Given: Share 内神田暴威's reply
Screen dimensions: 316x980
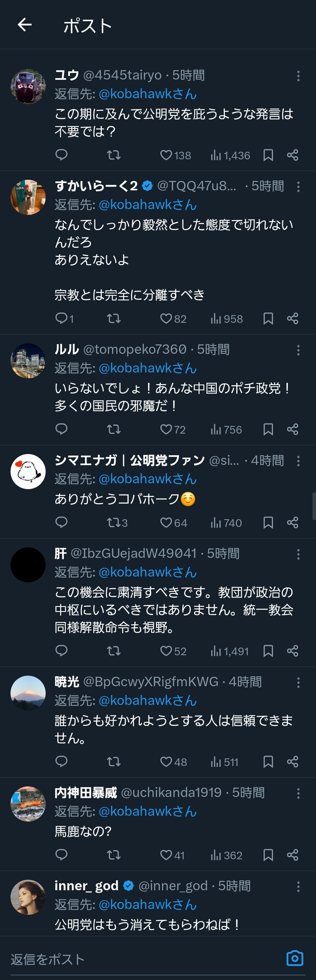Looking at the screenshot, I should 292,855.
